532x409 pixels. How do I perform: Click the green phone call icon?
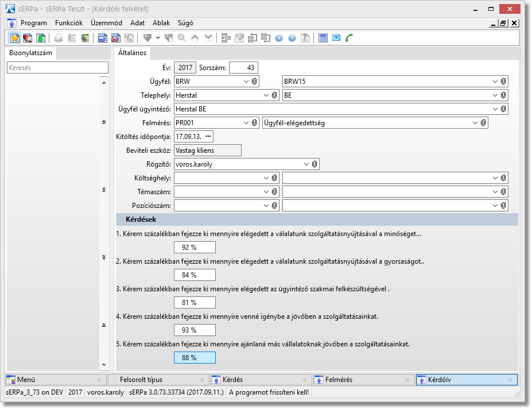350,38
